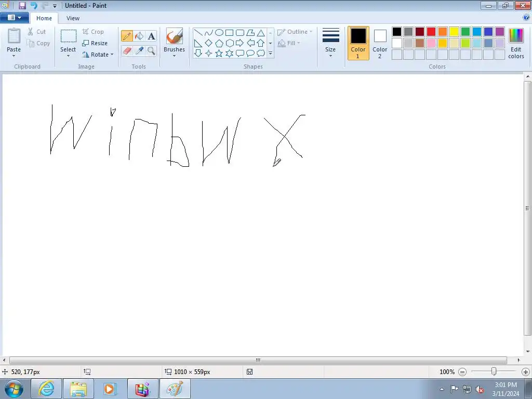Open the Paste dropdown arrow
Image resolution: width=532 pixels, height=399 pixels.
[14, 56]
